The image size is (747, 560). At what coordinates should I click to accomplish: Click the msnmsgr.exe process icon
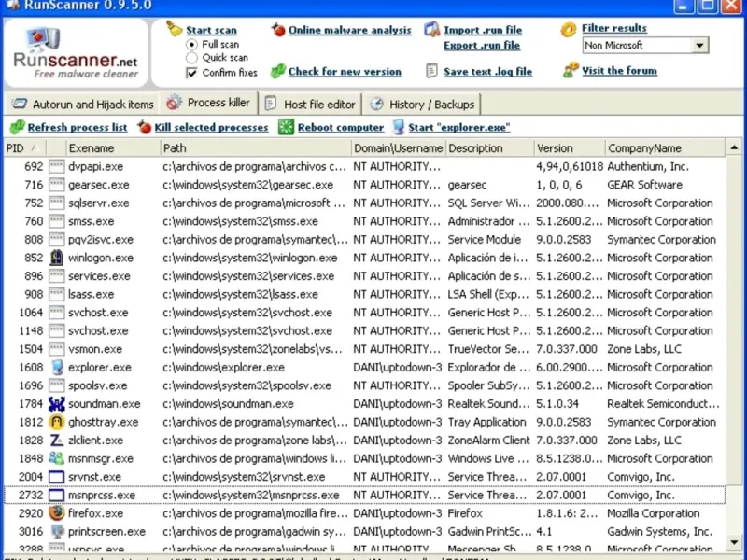pos(56,458)
